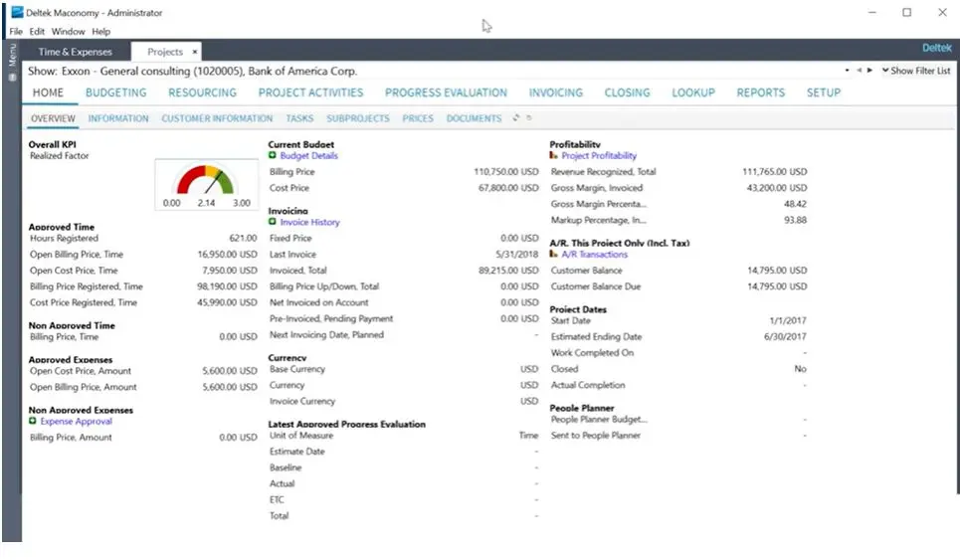This screenshot has height=560, width=960.
Task: Expand the Show Filter List chevron
Action: [x=885, y=71]
